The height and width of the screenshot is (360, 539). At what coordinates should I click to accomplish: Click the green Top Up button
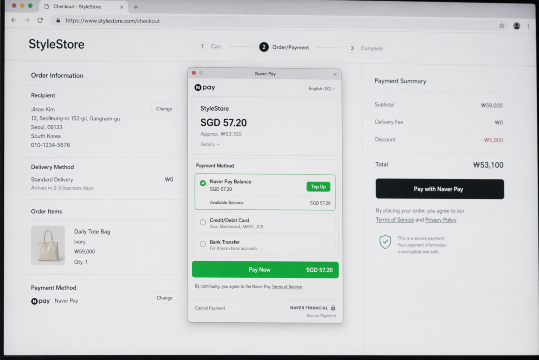pos(318,187)
